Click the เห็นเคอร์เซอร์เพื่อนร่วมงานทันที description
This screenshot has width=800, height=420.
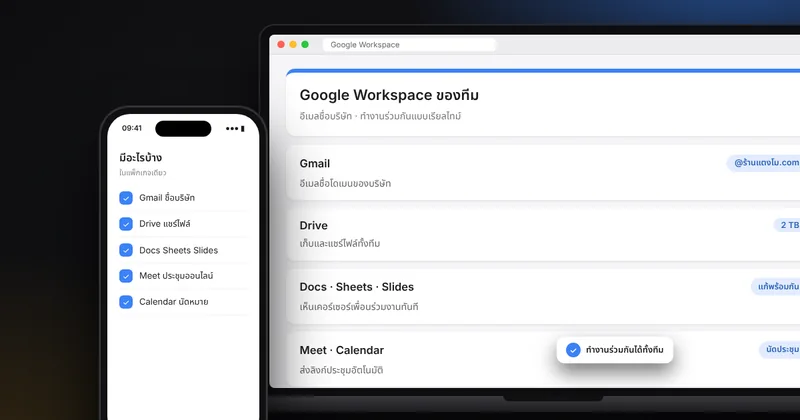tap(359, 307)
